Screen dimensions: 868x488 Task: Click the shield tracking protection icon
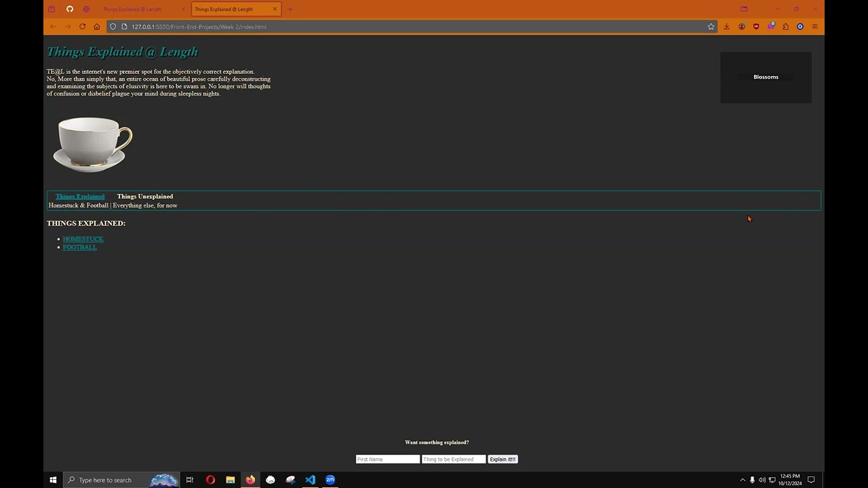tap(113, 26)
